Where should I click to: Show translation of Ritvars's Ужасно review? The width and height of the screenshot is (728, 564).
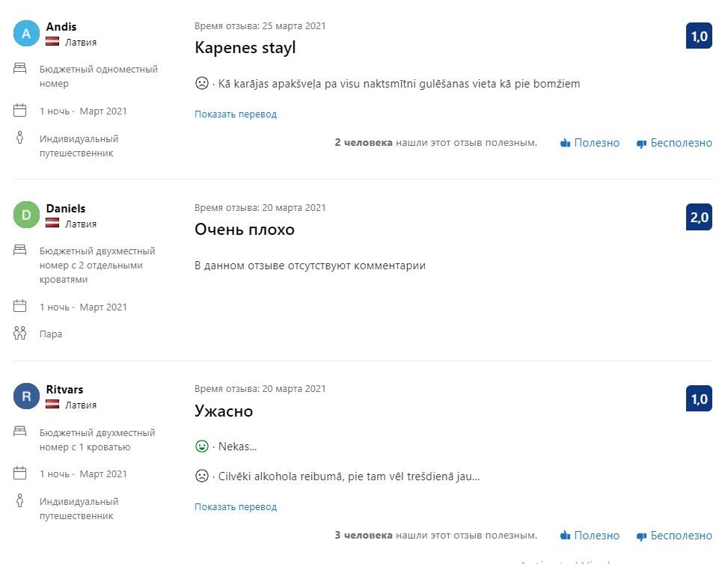(x=236, y=507)
